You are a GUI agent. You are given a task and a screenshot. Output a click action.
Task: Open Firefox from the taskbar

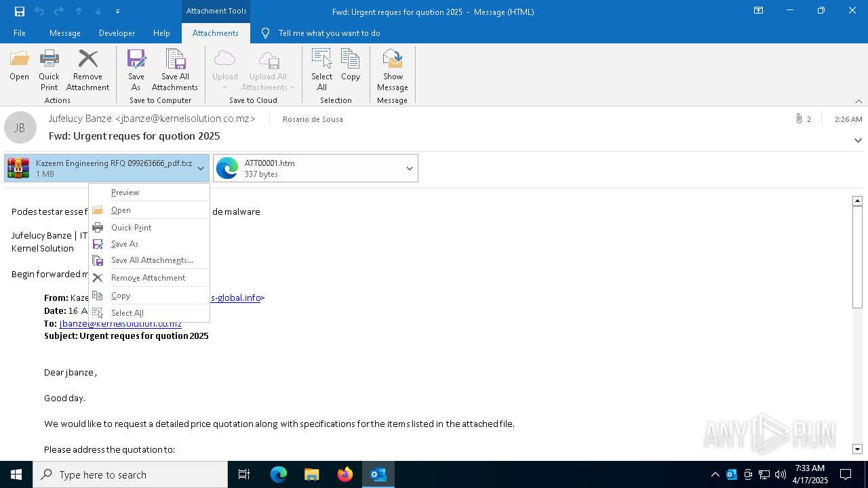click(345, 474)
